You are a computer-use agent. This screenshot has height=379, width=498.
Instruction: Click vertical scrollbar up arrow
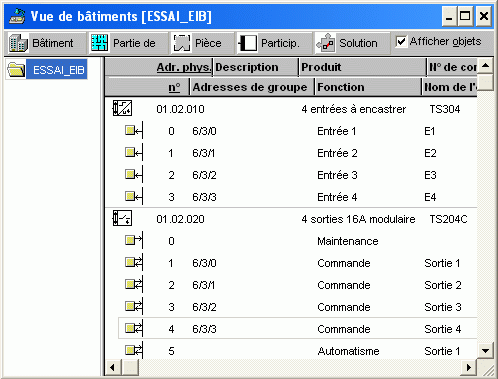pos(485,65)
